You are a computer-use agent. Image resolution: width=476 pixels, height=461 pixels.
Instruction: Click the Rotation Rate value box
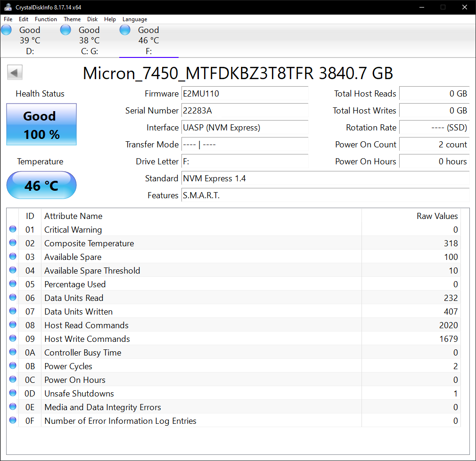(x=434, y=128)
